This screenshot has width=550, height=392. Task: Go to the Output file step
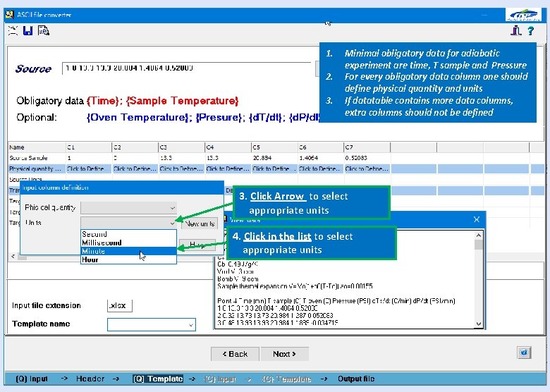pos(356,379)
